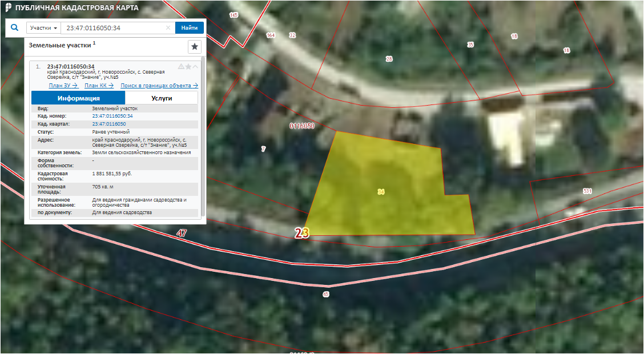Open the Кад. квартал link 23:47:0116050
Viewport: 644px width, 354px height.
point(109,124)
